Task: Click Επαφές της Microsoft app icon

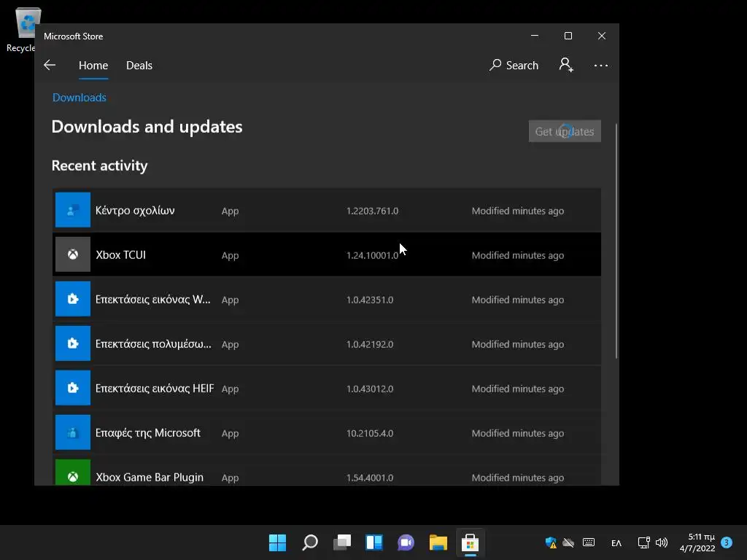Action: point(73,432)
